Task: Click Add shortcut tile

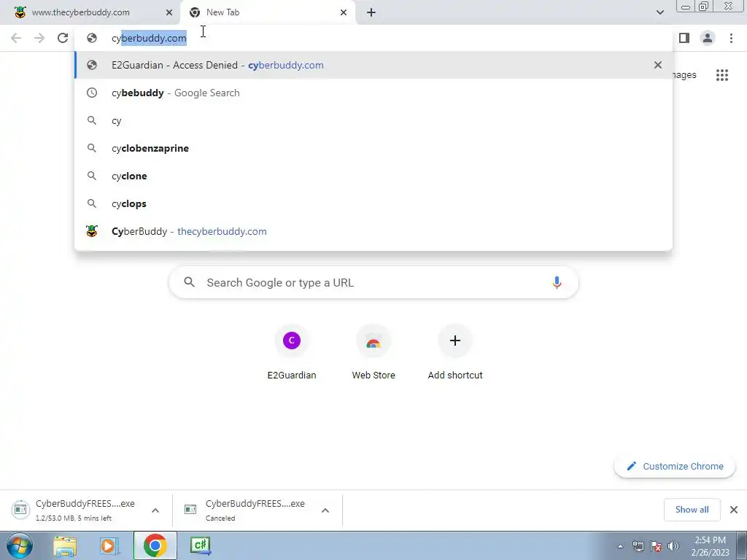Action: [x=455, y=352]
